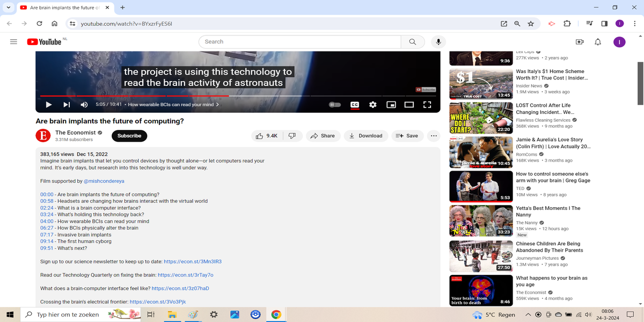Image resolution: width=644 pixels, height=322 pixels.
Task: Open the YouTube account avatar menu
Action: [x=619, y=42]
